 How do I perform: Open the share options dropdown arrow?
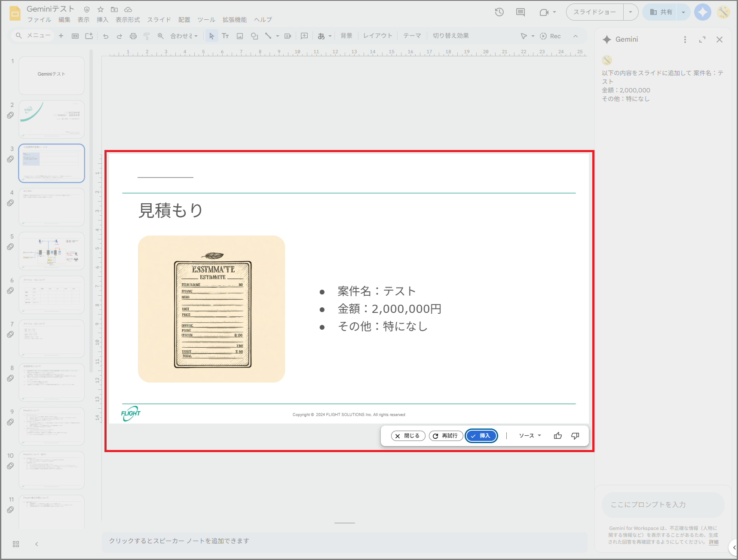point(683,12)
